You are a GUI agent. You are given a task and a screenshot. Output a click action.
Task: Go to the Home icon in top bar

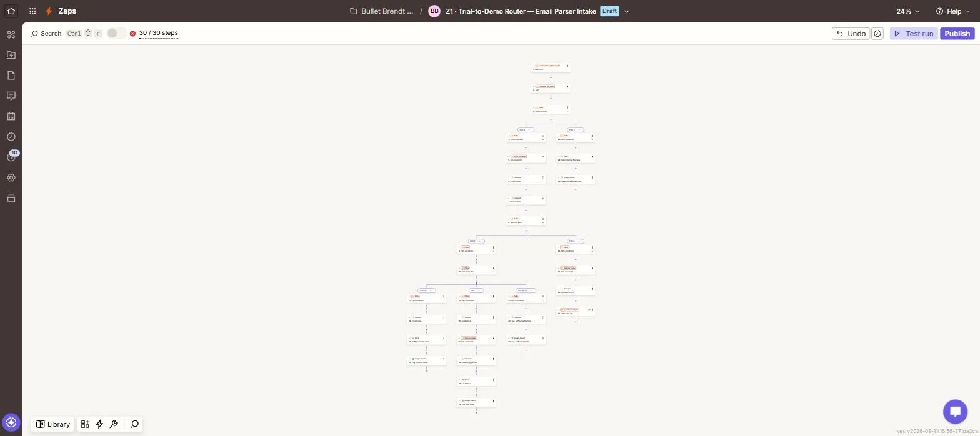[11, 11]
